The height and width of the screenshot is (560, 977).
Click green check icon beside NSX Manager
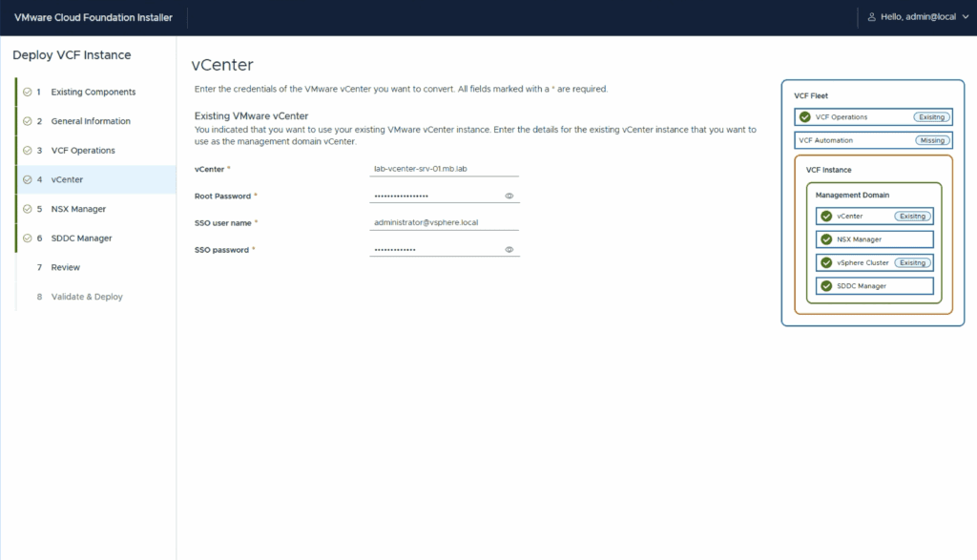826,239
